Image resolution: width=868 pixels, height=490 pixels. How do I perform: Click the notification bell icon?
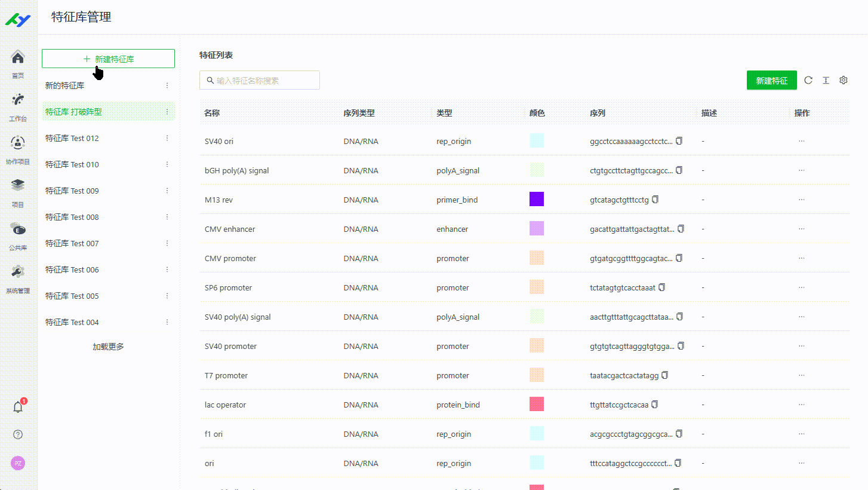(18, 408)
